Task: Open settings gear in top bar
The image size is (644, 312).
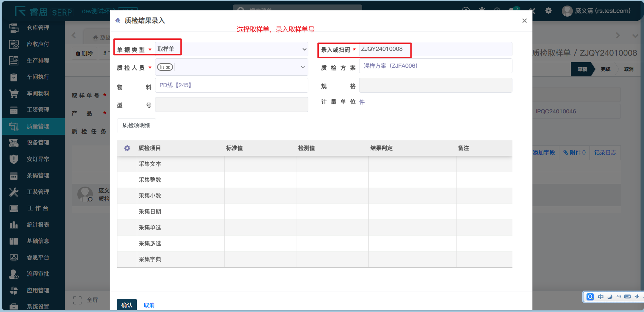Action: 548,11
